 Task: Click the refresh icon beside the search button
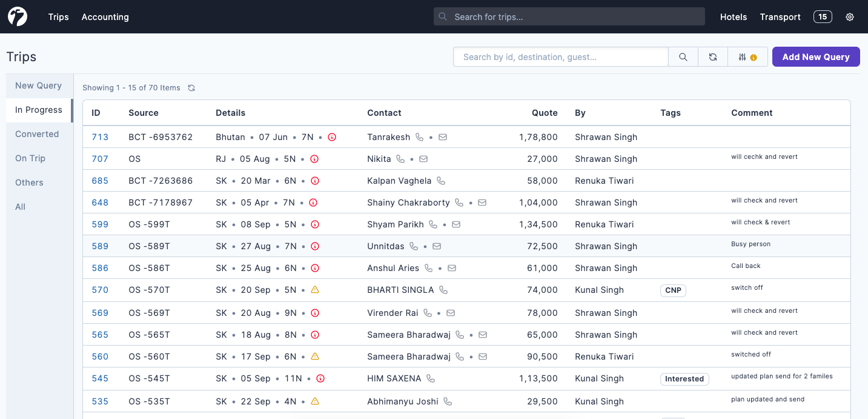pyautogui.click(x=713, y=56)
